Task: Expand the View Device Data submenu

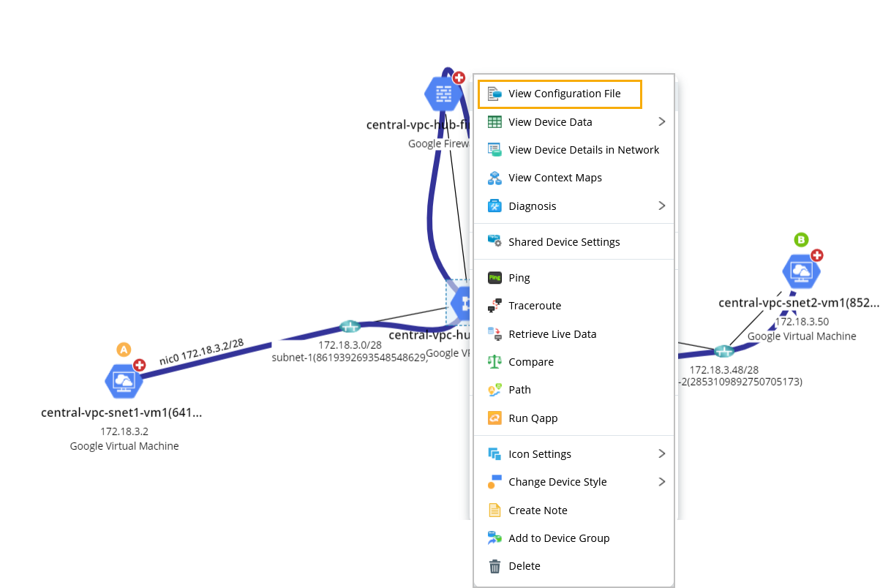Action: coord(662,121)
